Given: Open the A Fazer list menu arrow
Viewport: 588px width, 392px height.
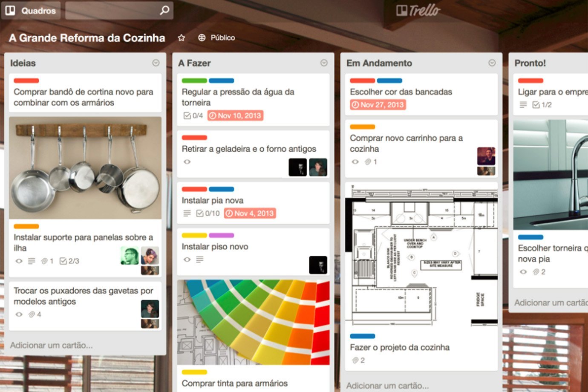Looking at the screenshot, I should pyautogui.click(x=324, y=63).
